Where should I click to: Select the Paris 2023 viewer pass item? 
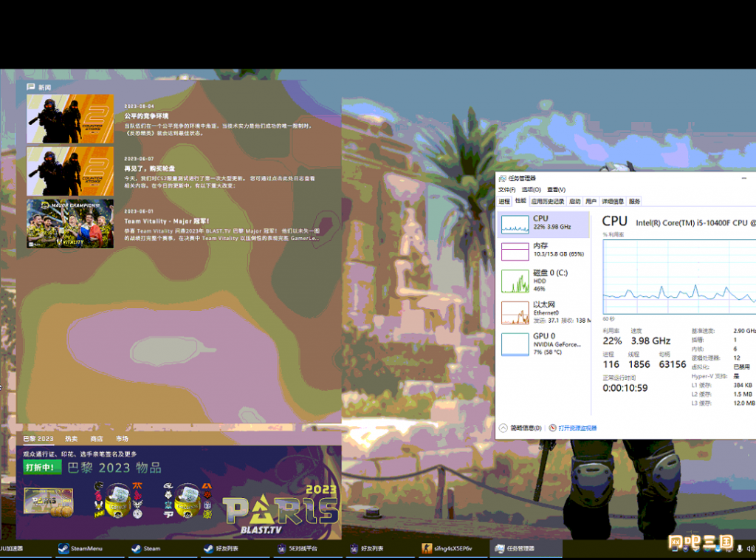click(x=49, y=502)
